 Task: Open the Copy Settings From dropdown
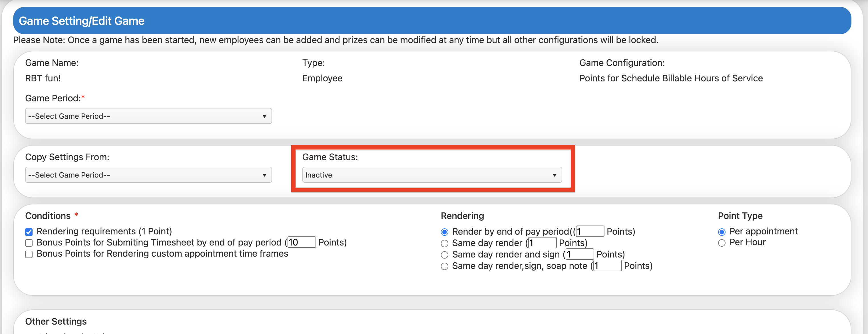click(x=148, y=175)
